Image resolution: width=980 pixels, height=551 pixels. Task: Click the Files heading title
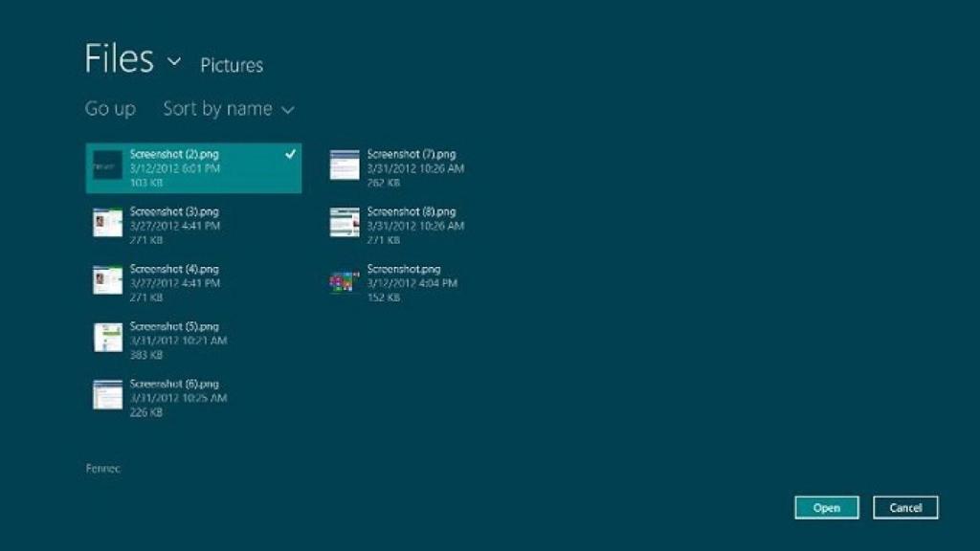click(119, 59)
